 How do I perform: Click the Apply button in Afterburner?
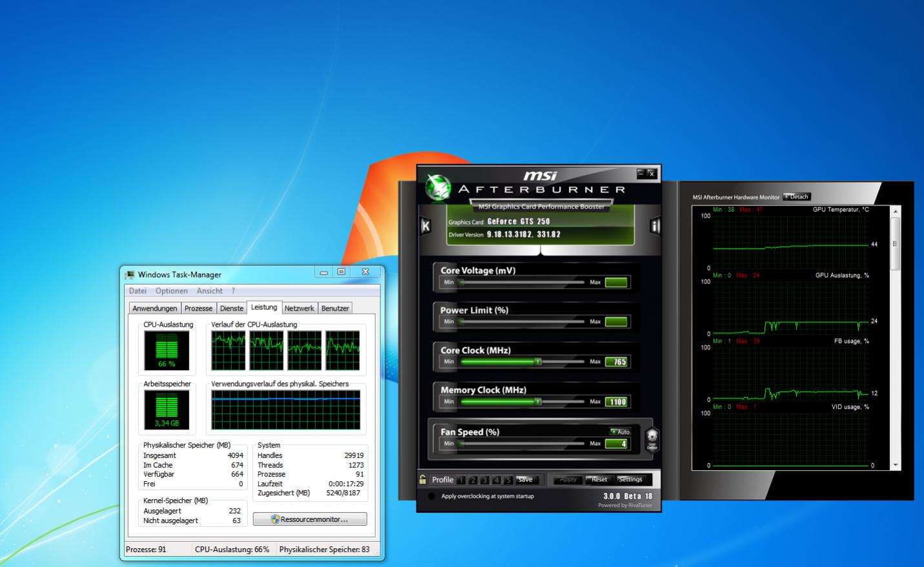tap(568, 479)
